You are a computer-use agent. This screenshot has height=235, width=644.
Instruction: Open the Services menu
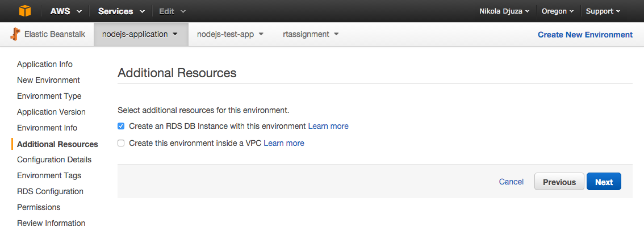coord(121,11)
